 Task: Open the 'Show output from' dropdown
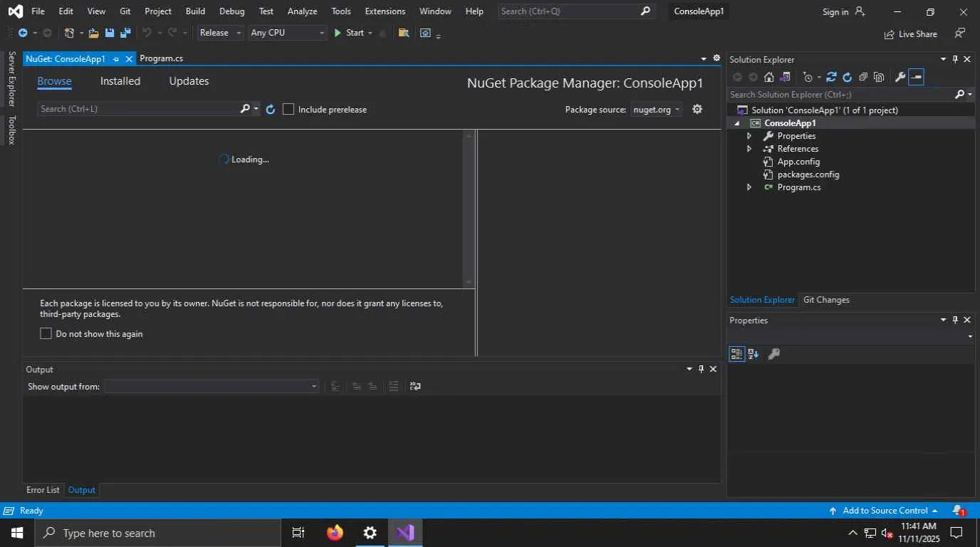pyautogui.click(x=212, y=386)
